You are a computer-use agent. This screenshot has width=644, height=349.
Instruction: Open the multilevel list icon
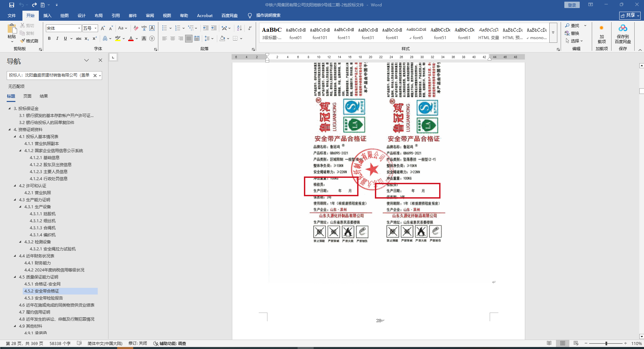tap(191, 28)
